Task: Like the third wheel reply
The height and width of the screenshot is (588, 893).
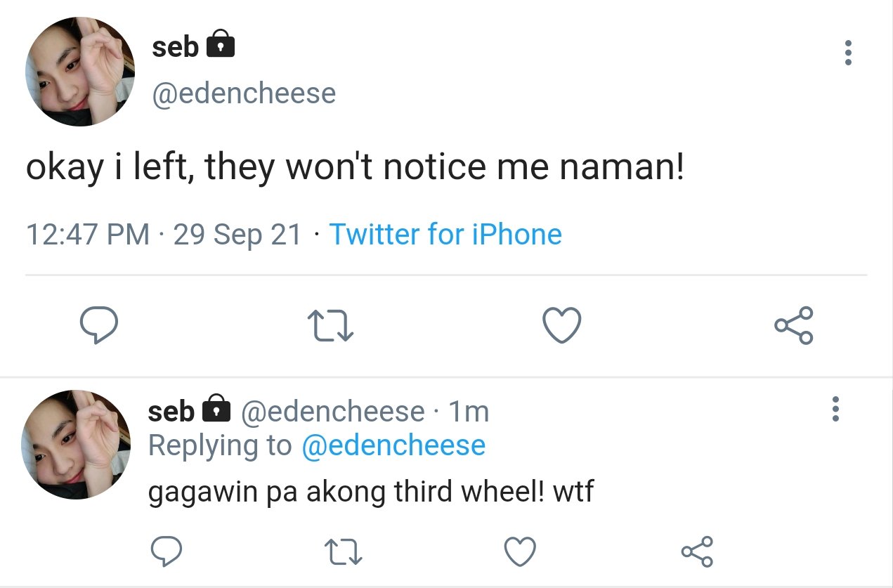Action: point(521,551)
